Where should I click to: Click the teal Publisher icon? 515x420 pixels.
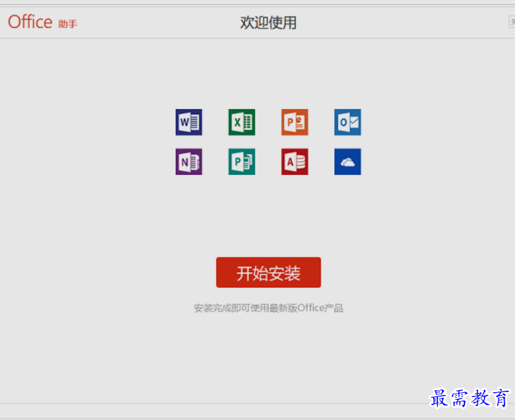[x=242, y=162]
